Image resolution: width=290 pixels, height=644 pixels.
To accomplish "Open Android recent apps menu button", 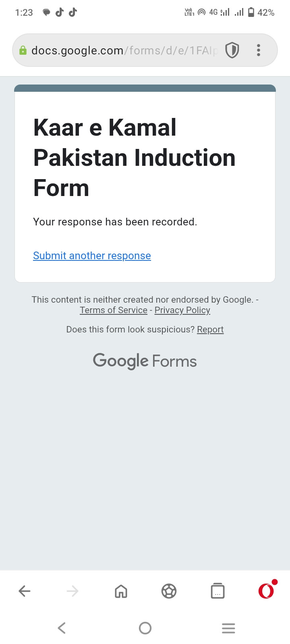I will 228,628.
